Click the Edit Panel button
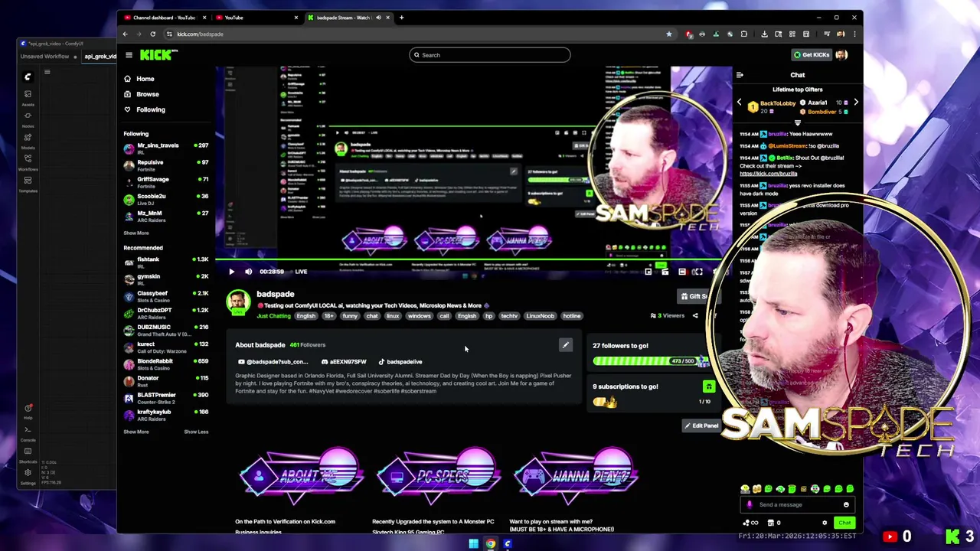 pyautogui.click(x=701, y=425)
